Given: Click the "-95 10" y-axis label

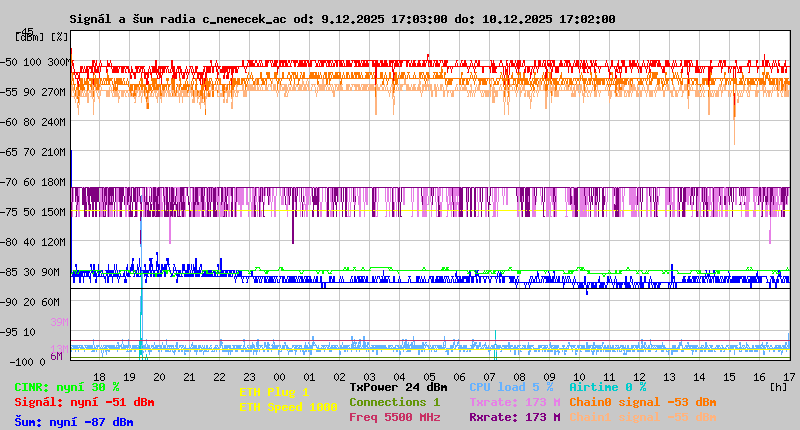Looking at the screenshot, I should pyautogui.click(x=19, y=332).
